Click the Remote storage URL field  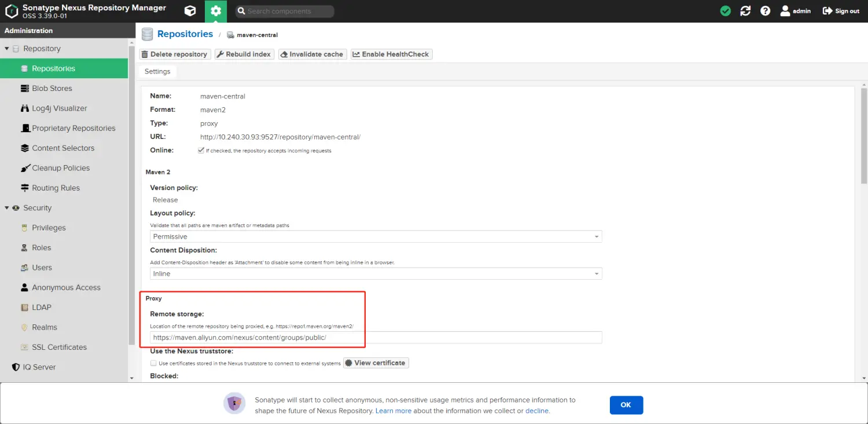(x=376, y=338)
